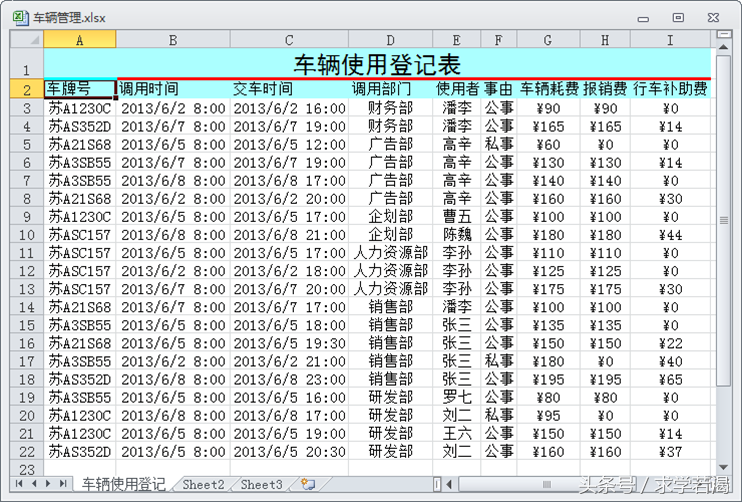Select the 车辆耗费 header cell
742x502 pixels.
[548, 89]
